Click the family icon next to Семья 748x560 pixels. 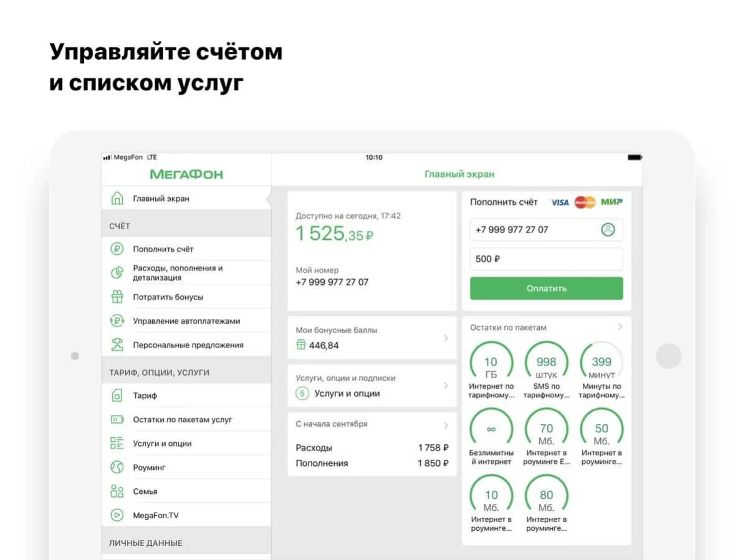pyautogui.click(x=117, y=491)
